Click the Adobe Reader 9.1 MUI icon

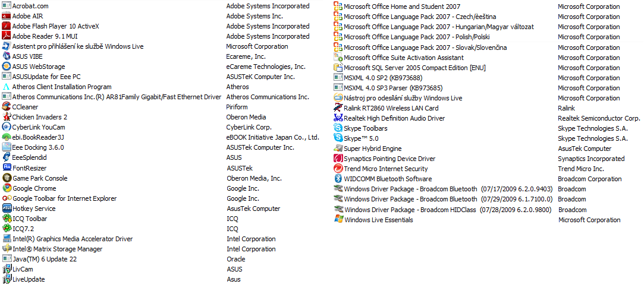pos(6,36)
